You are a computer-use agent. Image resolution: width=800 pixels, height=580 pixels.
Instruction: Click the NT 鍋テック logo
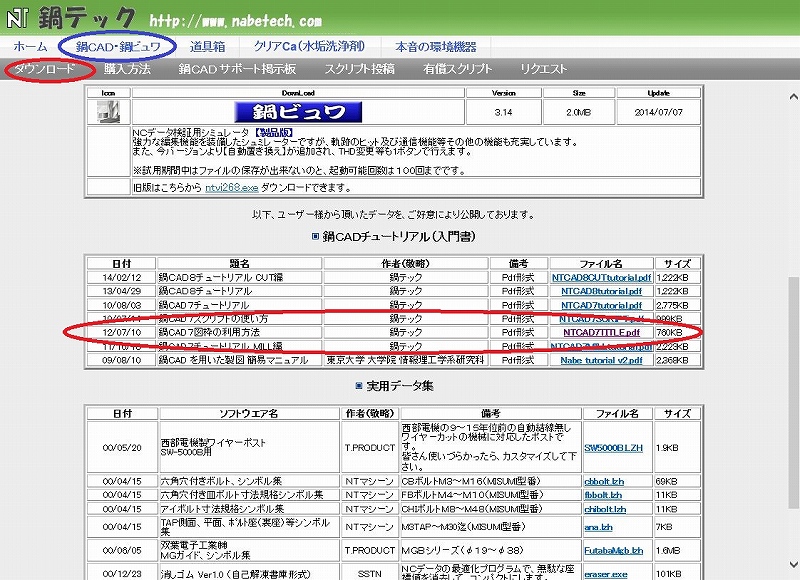tap(70, 18)
